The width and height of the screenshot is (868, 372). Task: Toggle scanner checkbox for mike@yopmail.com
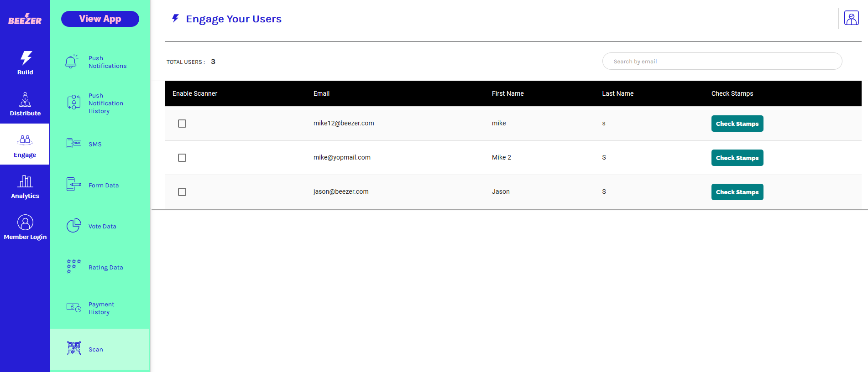coord(182,158)
